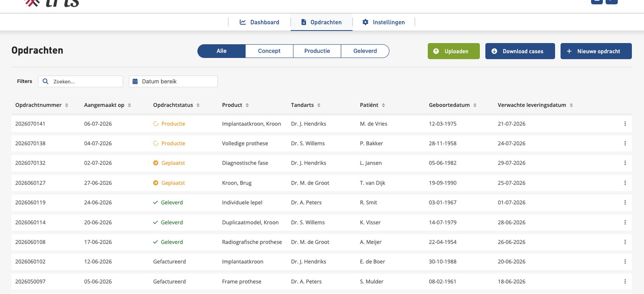Open row menu for order 2026070141
Screen dimensions: 644x294
pyautogui.click(x=625, y=124)
